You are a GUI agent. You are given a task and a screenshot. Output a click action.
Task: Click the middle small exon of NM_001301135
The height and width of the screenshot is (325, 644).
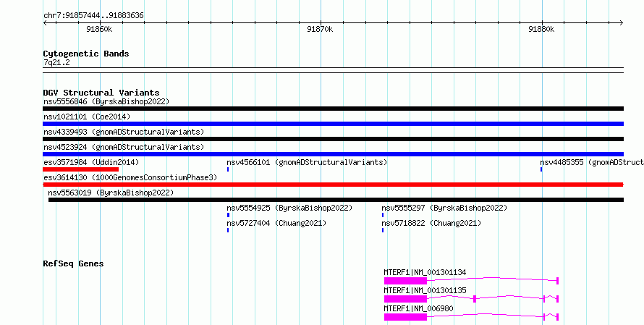tap(475, 299)
